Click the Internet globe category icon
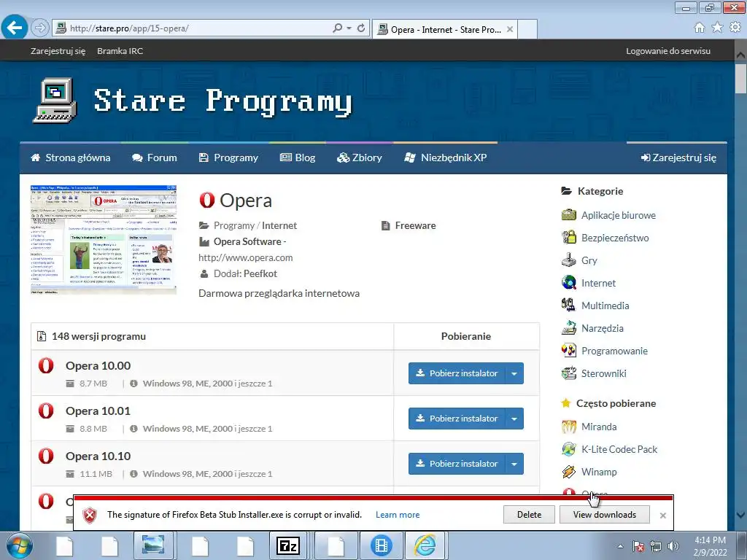 pos(569,282)
